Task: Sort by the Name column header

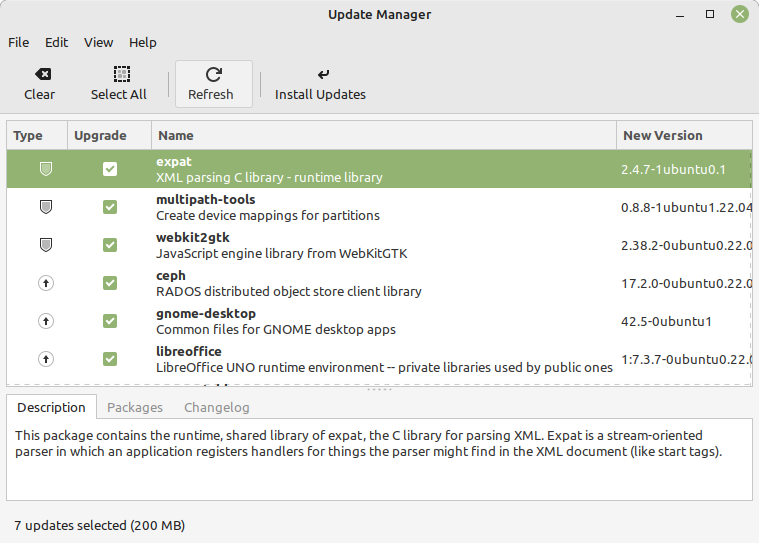Action: tap(384, 136)
